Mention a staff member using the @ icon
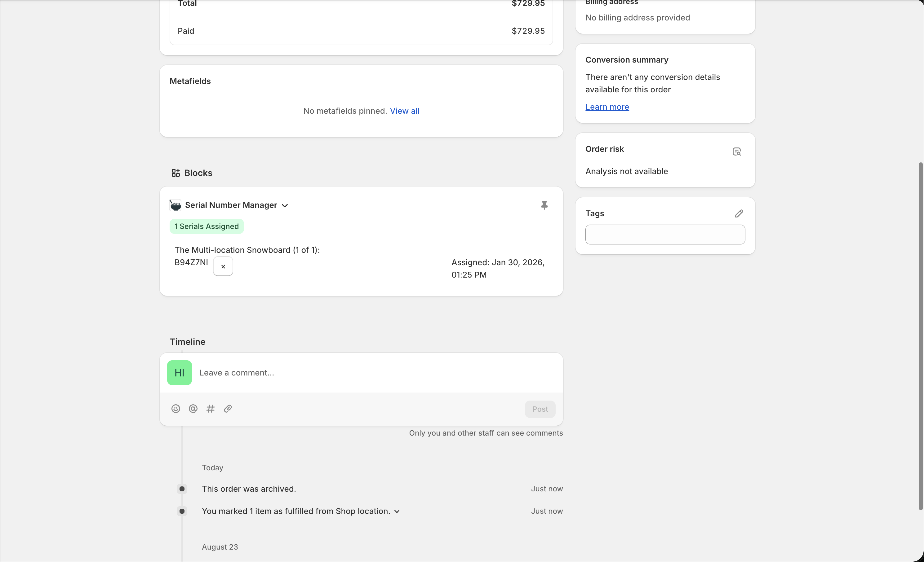The image size is (924, 562). 193,409
